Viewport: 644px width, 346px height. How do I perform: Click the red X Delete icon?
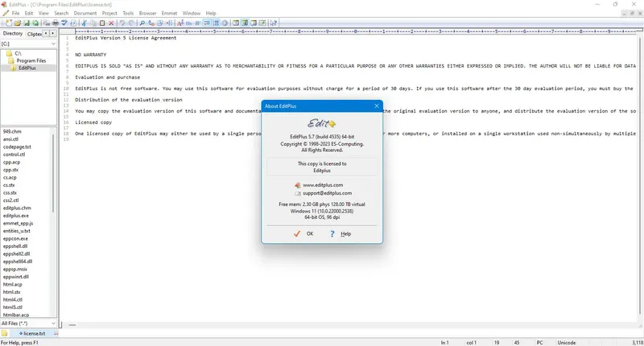pos(111,23)
